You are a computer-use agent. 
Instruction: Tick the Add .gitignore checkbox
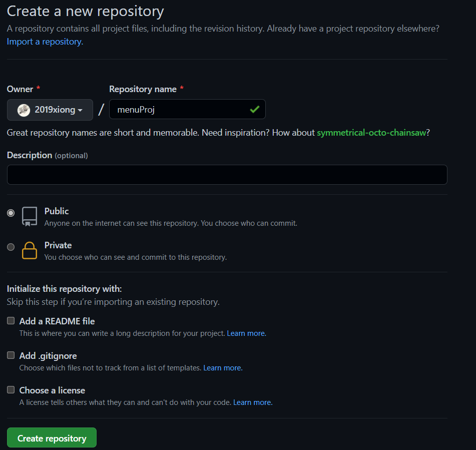pyautogui.click(x=11, y=355)
